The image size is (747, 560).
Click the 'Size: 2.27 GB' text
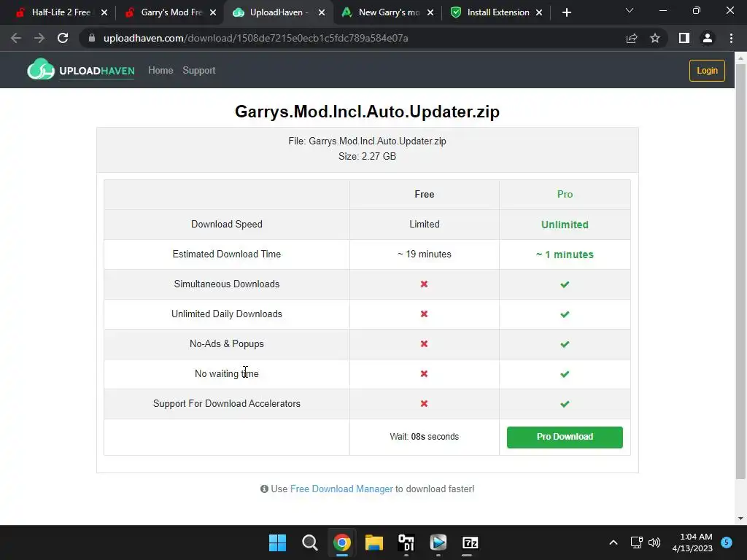click(x=368, y=156)
